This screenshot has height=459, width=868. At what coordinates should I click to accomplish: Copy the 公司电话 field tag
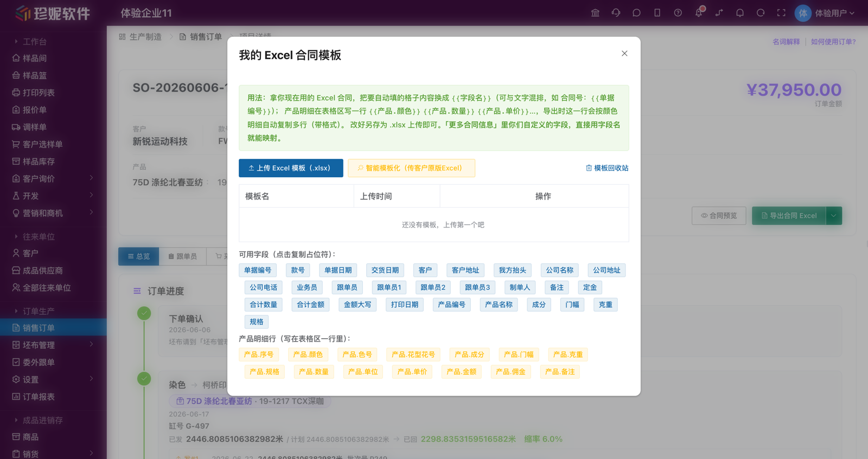point(264,288)
